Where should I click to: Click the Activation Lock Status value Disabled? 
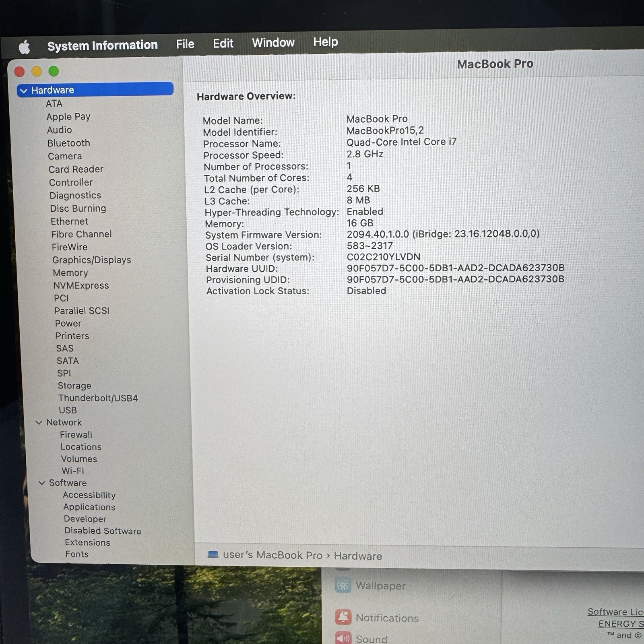coord(366,291)
